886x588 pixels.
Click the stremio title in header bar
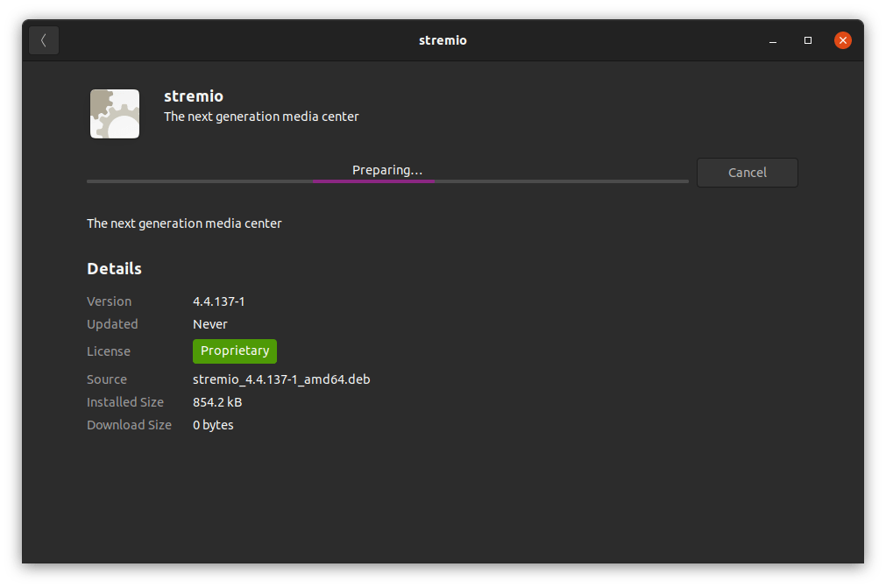click(443, 40)
